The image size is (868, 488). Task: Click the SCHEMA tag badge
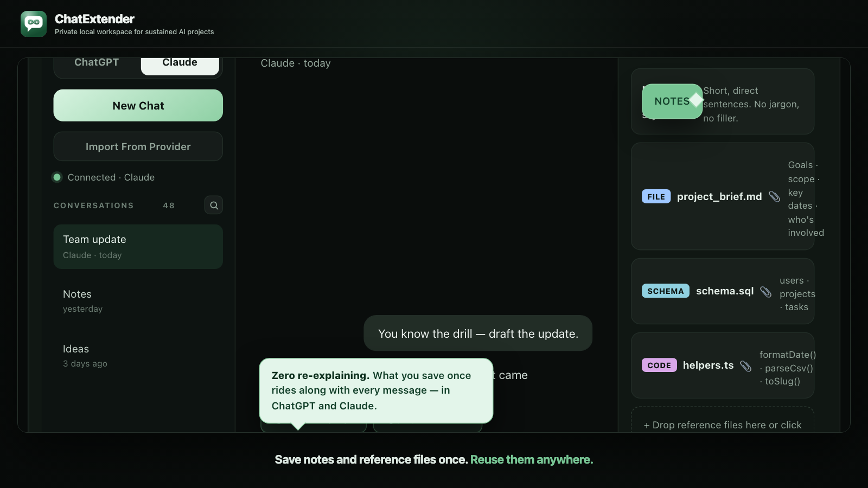point(666,291)
